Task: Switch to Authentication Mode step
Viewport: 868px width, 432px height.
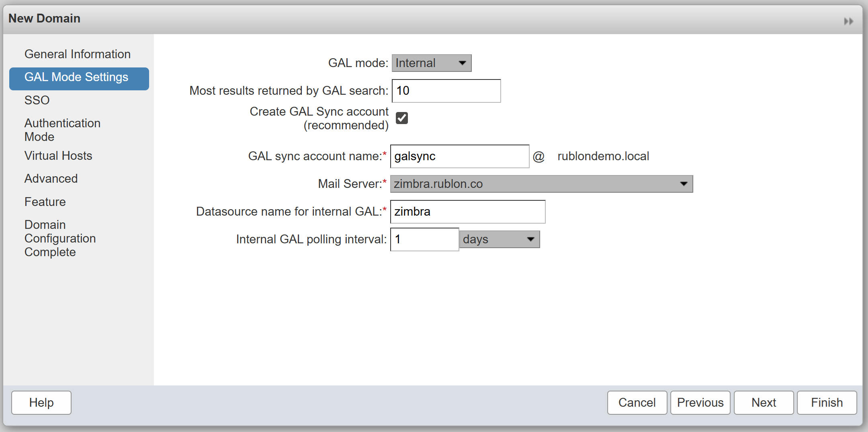Action: (62, 130)
